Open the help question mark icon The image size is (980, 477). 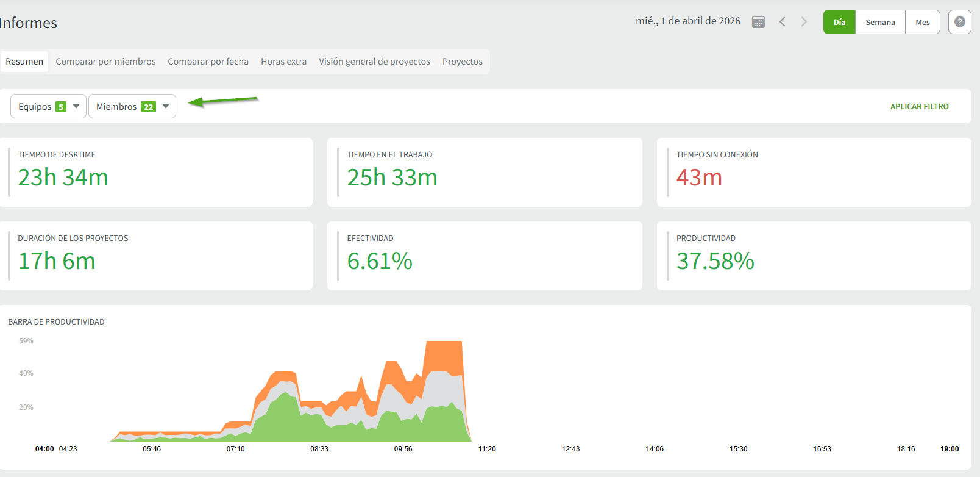pos(959,22)
